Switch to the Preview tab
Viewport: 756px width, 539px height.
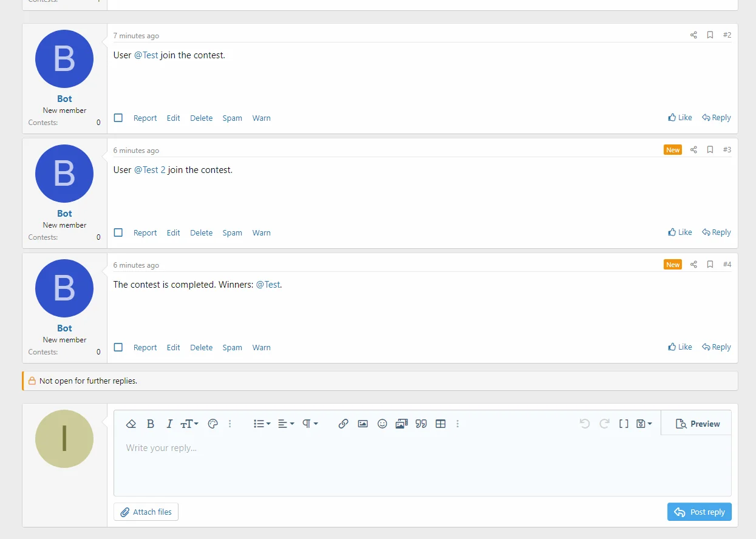tap(697, 424)
